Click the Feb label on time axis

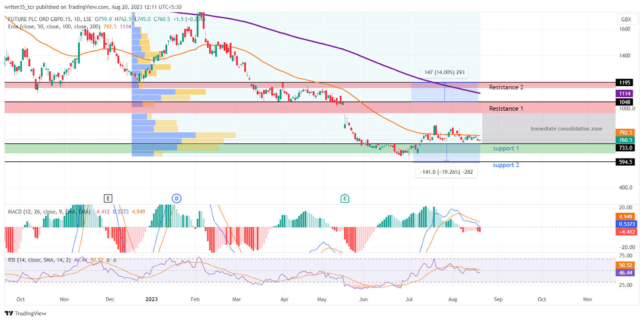(x=195, y=299)
